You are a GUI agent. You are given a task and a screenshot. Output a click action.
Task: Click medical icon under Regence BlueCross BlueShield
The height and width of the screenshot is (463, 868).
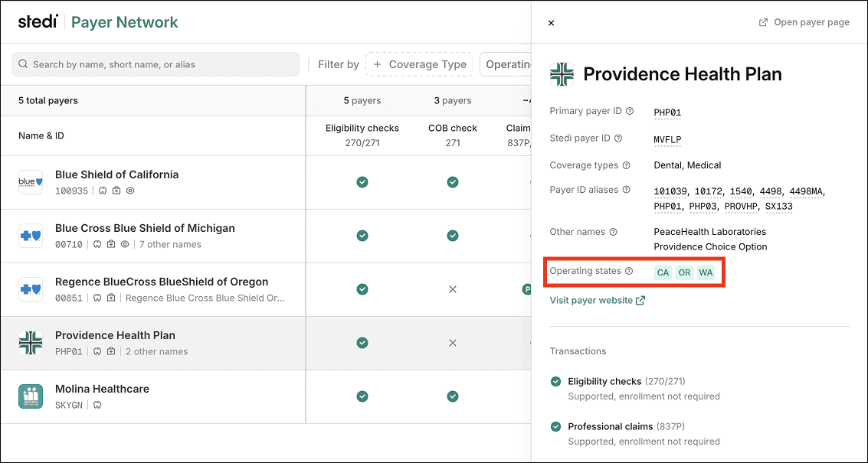pos(111,298)
